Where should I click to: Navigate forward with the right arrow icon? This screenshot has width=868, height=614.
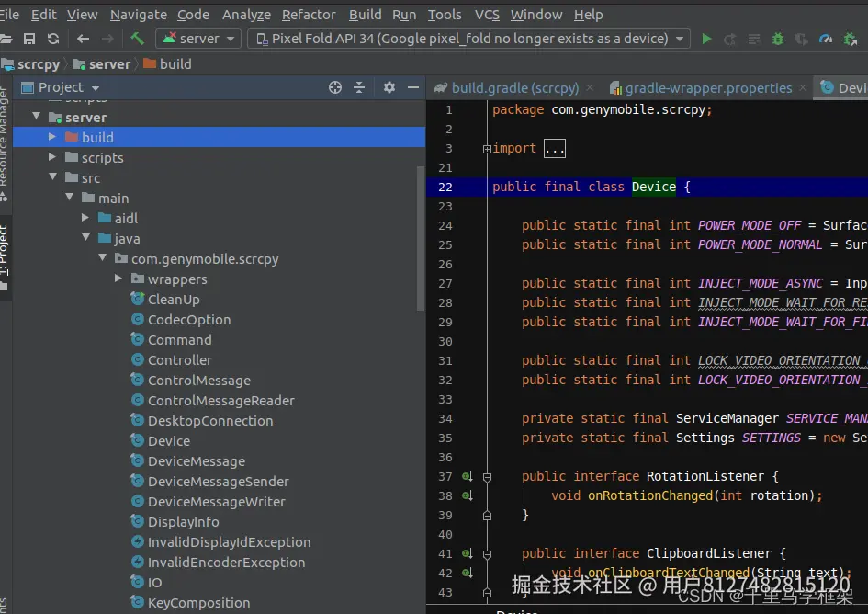coord(108,39)
